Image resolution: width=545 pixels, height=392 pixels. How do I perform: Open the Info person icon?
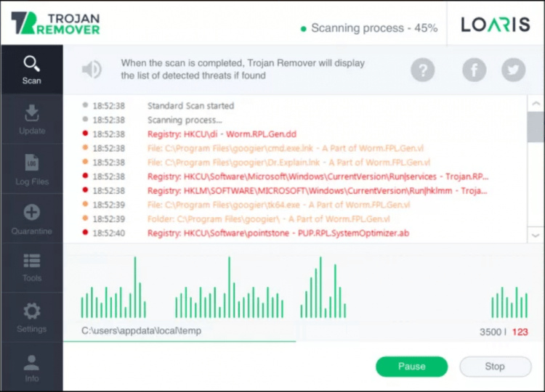point(32,362)
